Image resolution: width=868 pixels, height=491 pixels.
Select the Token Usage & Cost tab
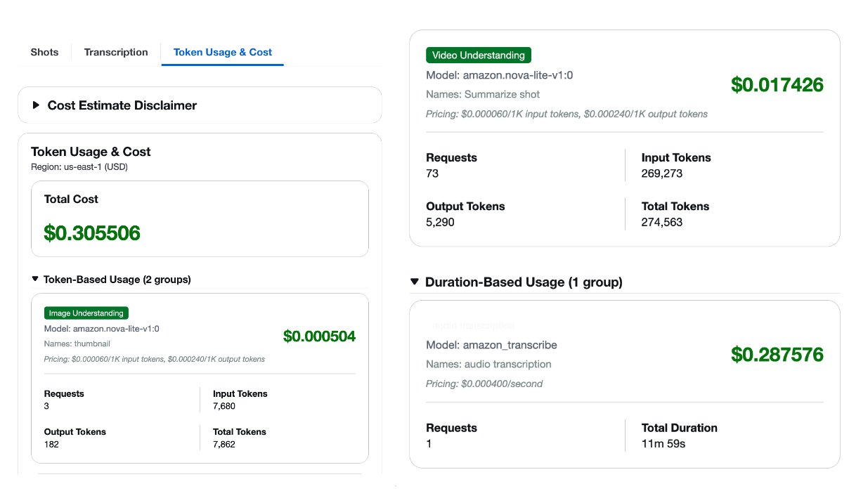[x=222, y=52]
